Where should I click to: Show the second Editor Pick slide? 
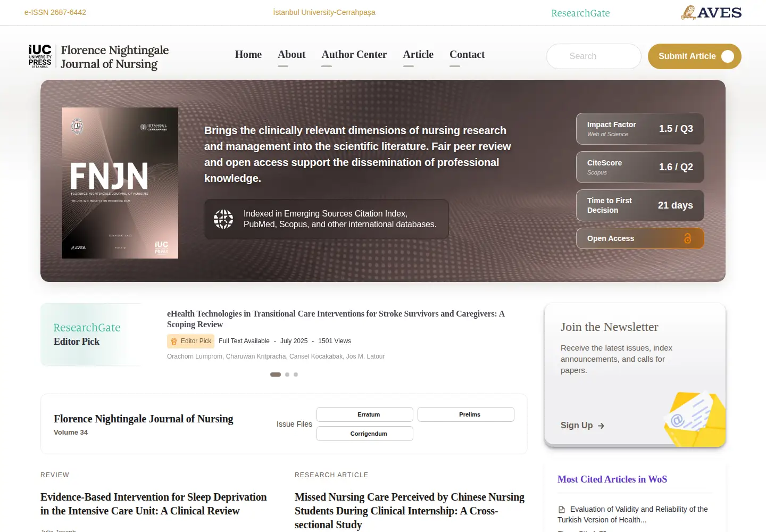click(287, 375)
